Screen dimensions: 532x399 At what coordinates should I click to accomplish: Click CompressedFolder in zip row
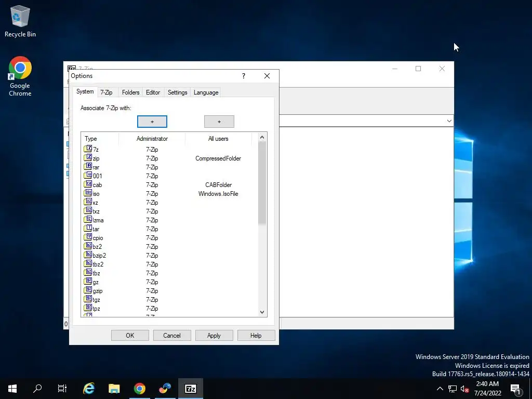[x=218, y=158]
